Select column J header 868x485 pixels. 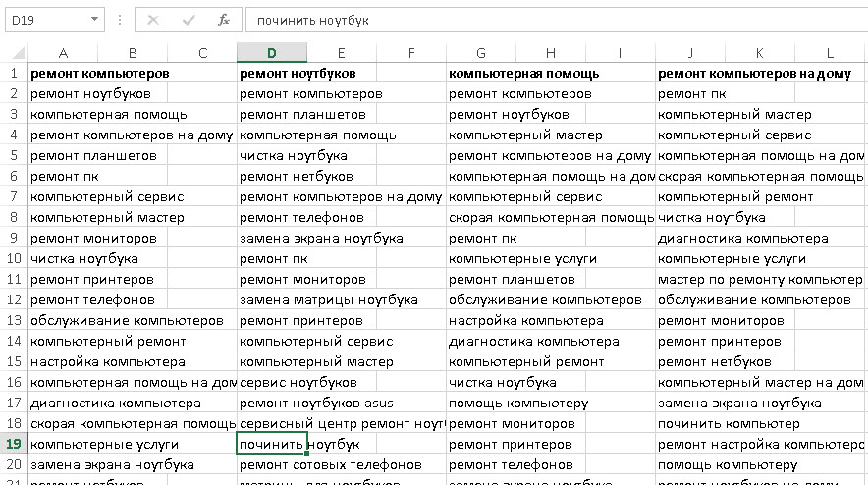pyautogui.click(x=690, y=52)
